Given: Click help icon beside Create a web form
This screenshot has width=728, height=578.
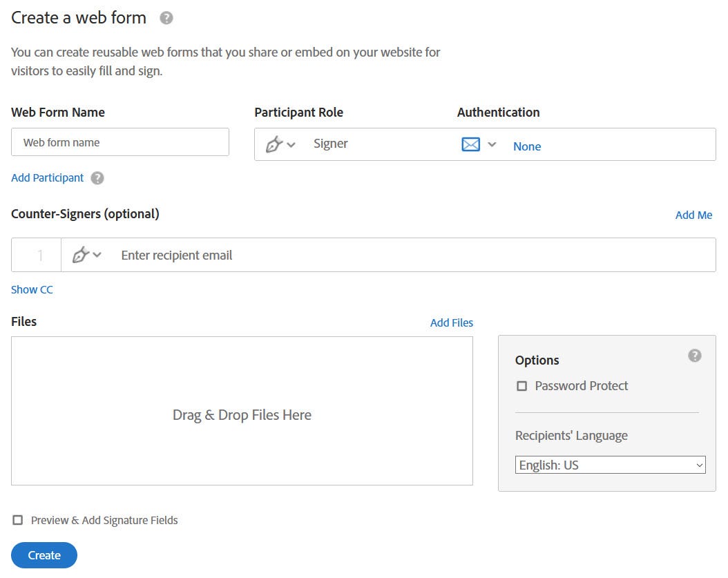Looking at the screenshot, I should [x=166, y=19].
